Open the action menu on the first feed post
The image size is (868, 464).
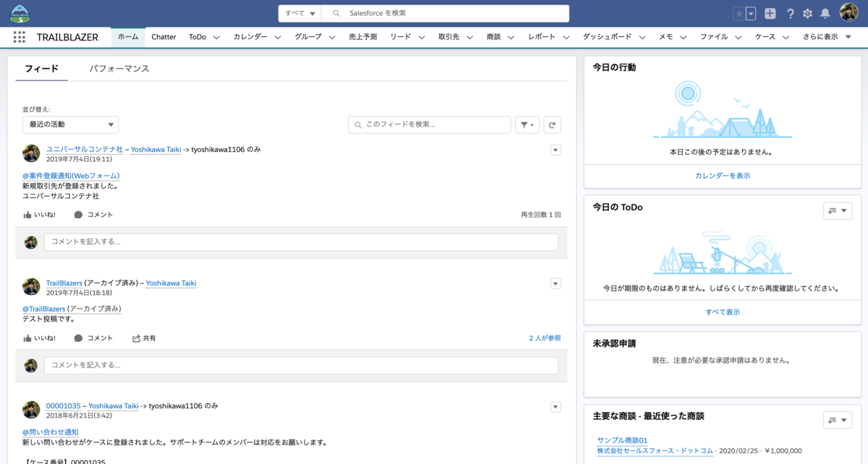(x=555, y=150)
